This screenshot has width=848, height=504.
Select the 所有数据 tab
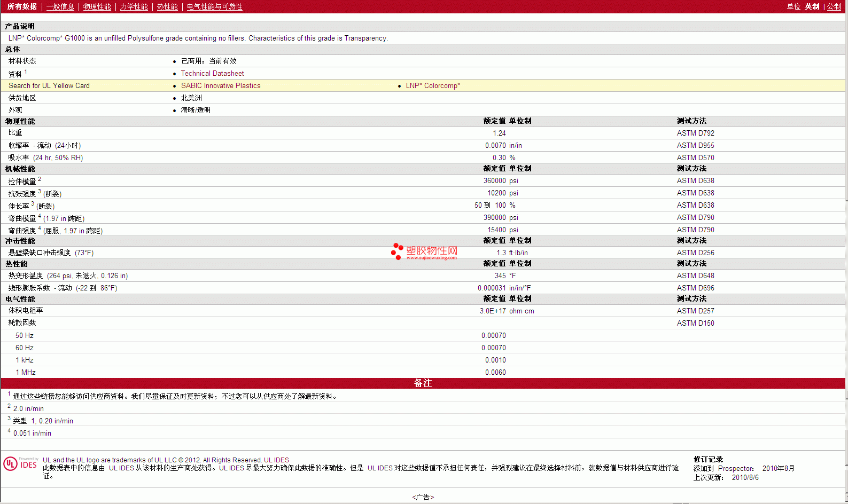click(22, 6)
